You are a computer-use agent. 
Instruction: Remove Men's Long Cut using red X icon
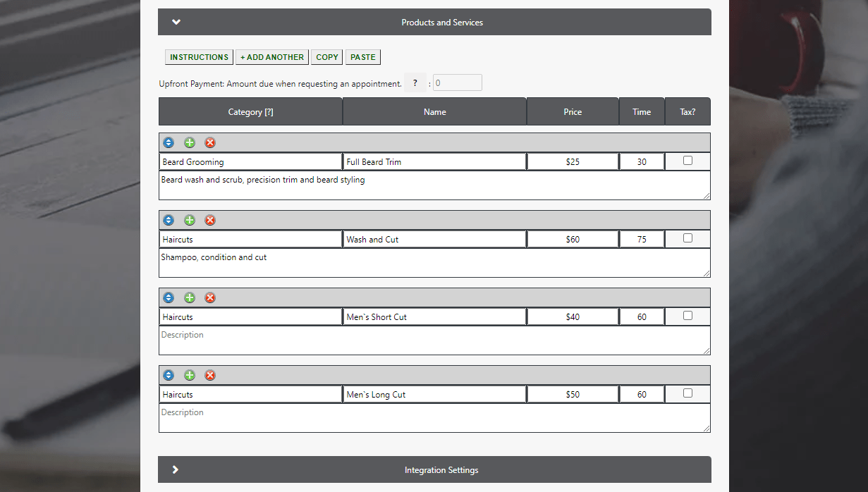tap(210, 375)
